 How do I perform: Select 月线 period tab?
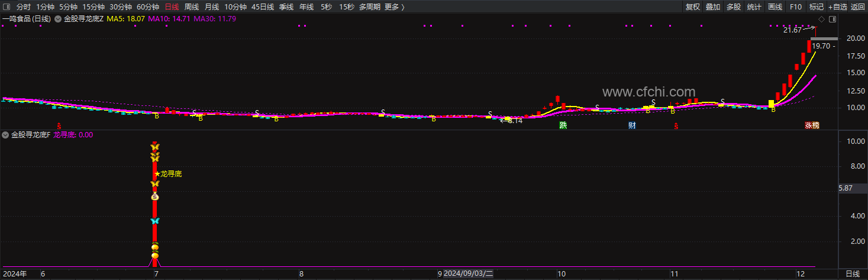(212, 7)
